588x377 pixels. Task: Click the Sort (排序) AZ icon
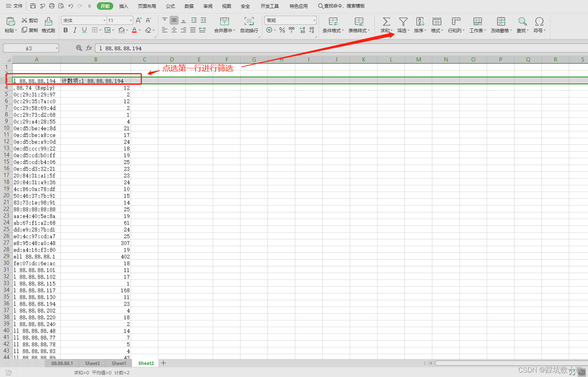click(x=420, y=21)
